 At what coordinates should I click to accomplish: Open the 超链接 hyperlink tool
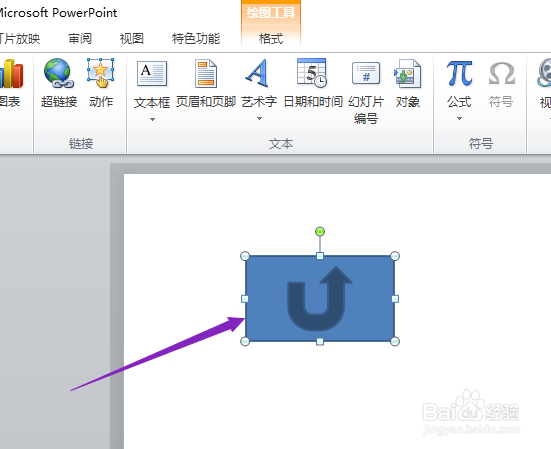coord(59,83)
